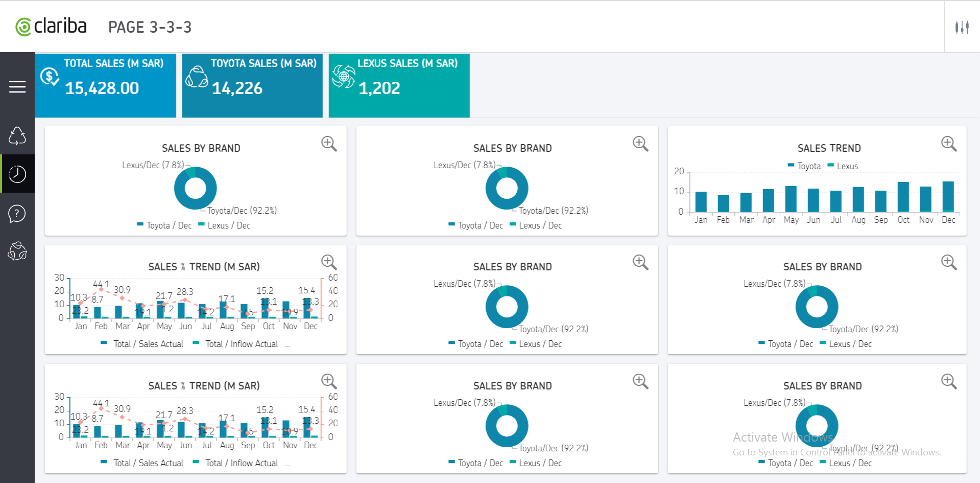Image resolution: width=980 pixels, height=483 pixels.
Task: Zoom into middle-row Sales % Trend chart
Action: [x=329, y=262]
